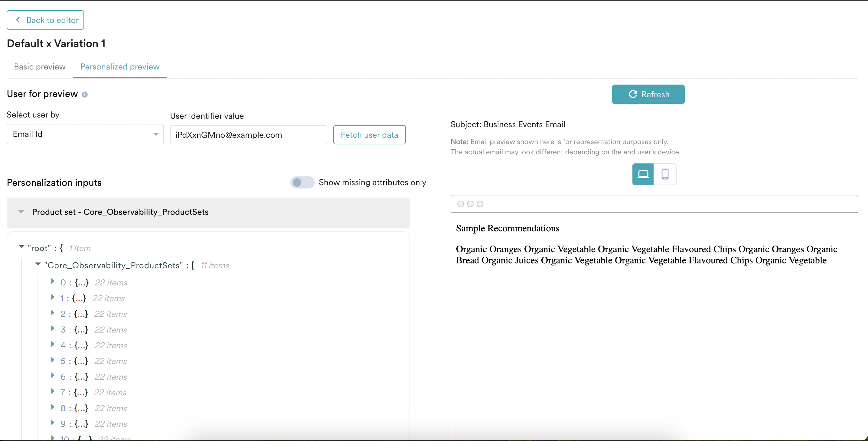The height and width of the screenshot is (441, 868).
Task: Switch to desktop preview mode icon
Action: 643,174
